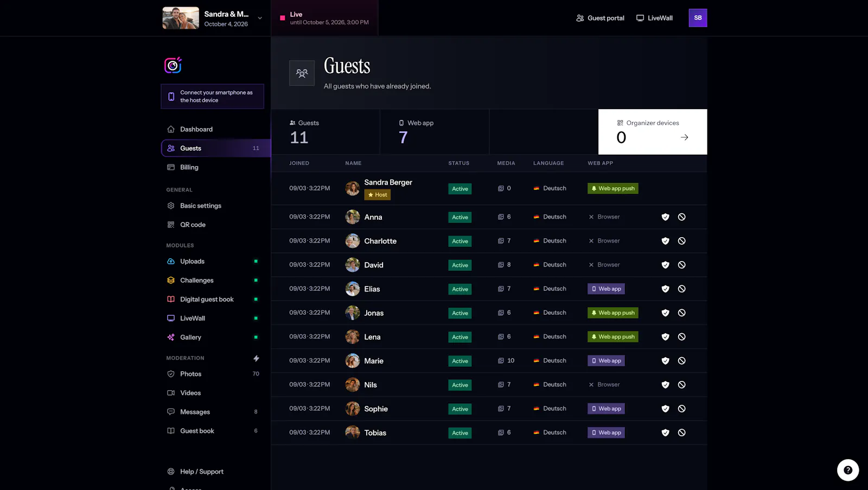
Task: Click the shield icon in Charlotte's row
Action: click(665, 241)
